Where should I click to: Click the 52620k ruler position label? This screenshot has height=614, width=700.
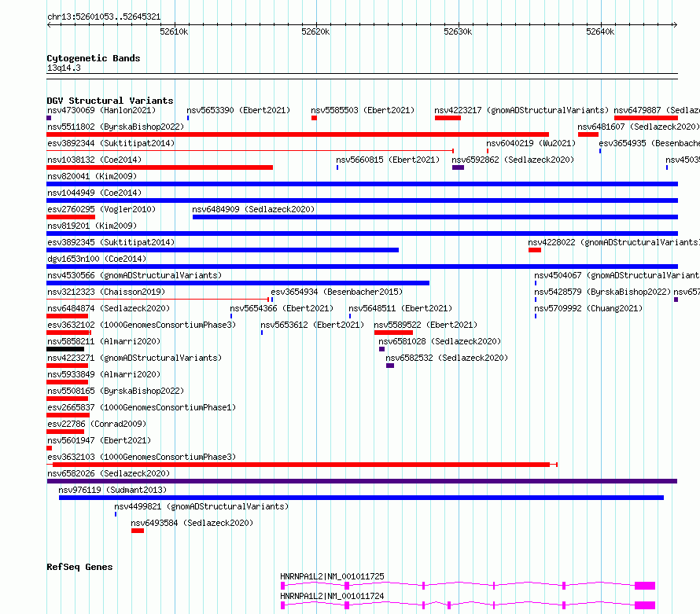click(315, 31)
